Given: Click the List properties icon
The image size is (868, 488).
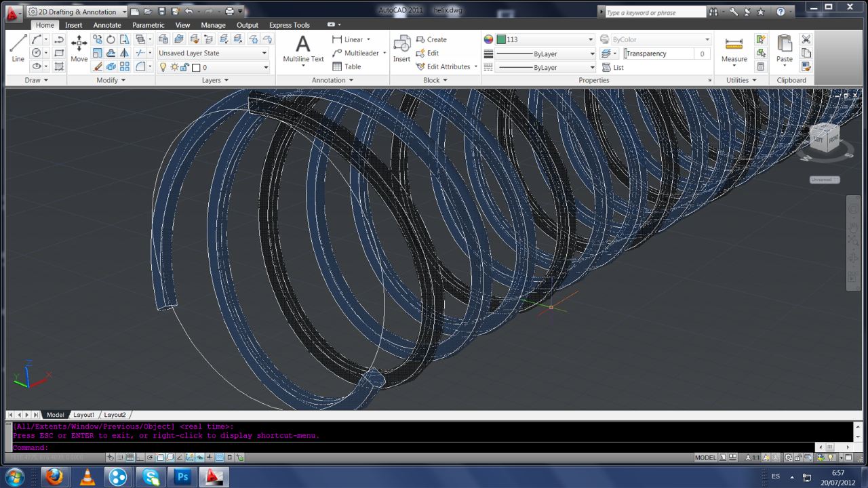Looking at the screenshot, I should tap(613, 67).
